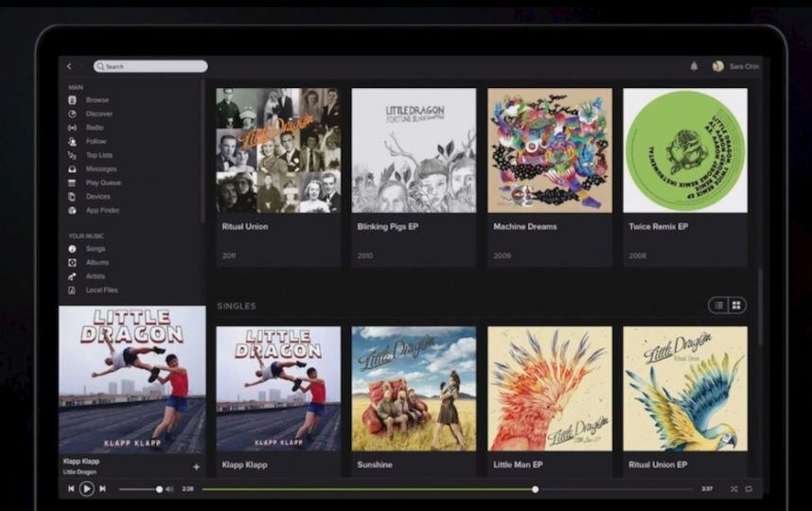
Task: Click the back navigation arrow
Action: point(69,66)
